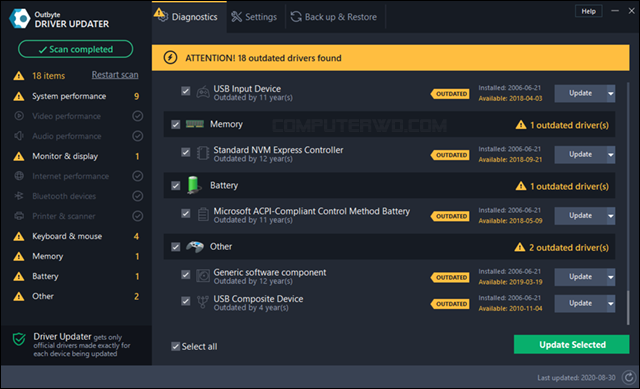Toggle the Select all checkbox
Image resolution: width=640 pixels, height=389 pixels.
tap(176, 347)
